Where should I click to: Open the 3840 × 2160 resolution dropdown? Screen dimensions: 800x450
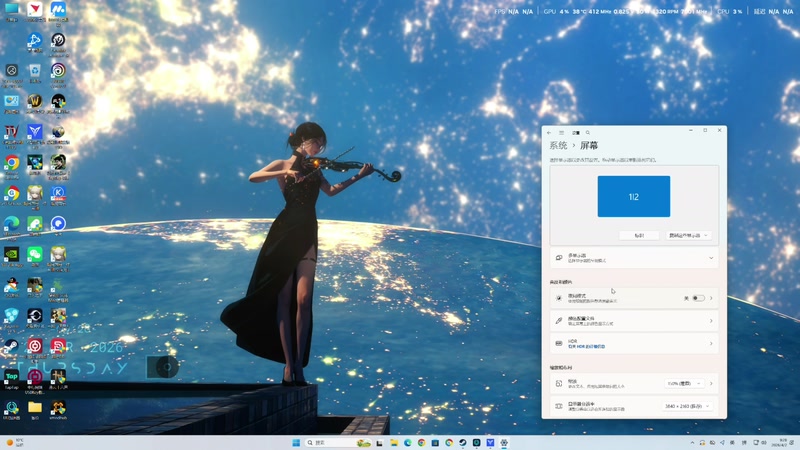coord(687,406)
